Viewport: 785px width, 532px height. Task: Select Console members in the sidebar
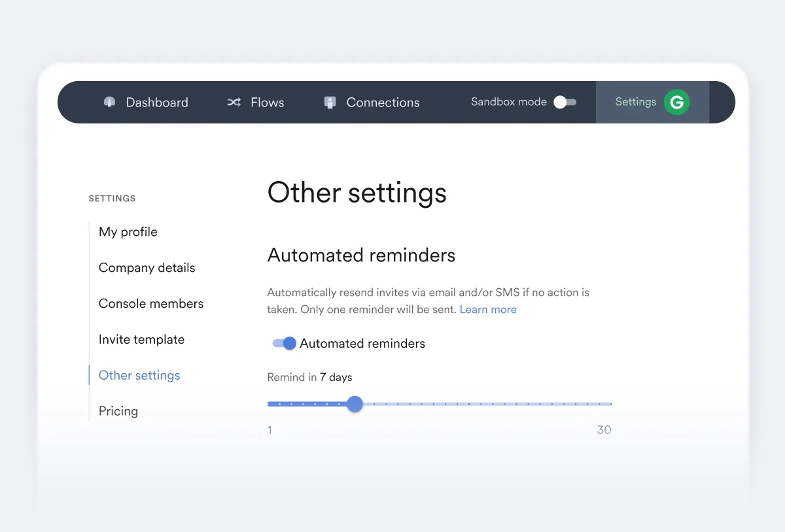151,304
